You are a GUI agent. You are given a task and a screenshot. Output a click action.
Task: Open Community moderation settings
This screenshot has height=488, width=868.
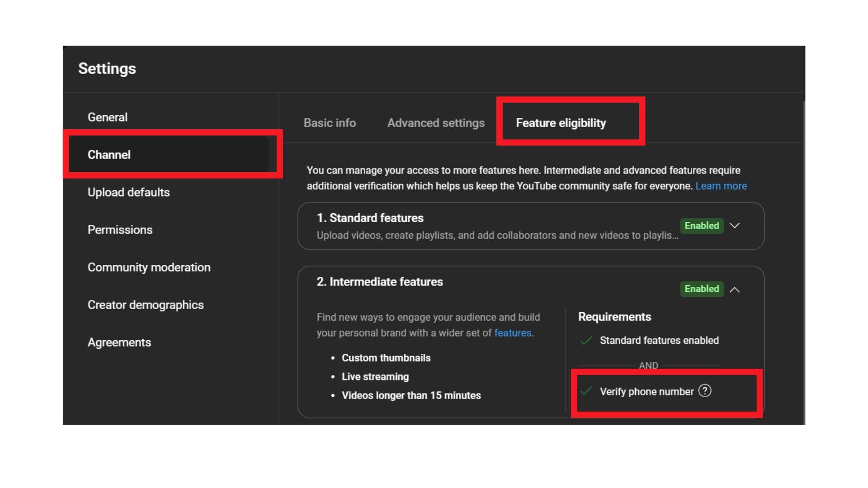point(149,267)
